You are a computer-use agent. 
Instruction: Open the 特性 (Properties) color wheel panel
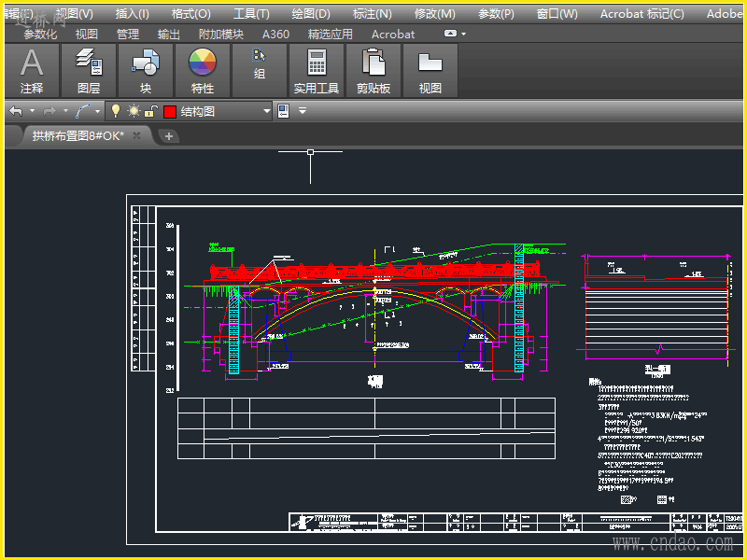click(x=203, y=71)
